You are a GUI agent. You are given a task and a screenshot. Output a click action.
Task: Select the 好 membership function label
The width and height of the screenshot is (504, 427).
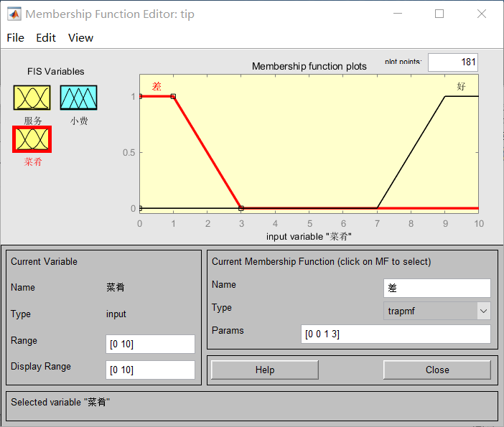tap(461, 86)
